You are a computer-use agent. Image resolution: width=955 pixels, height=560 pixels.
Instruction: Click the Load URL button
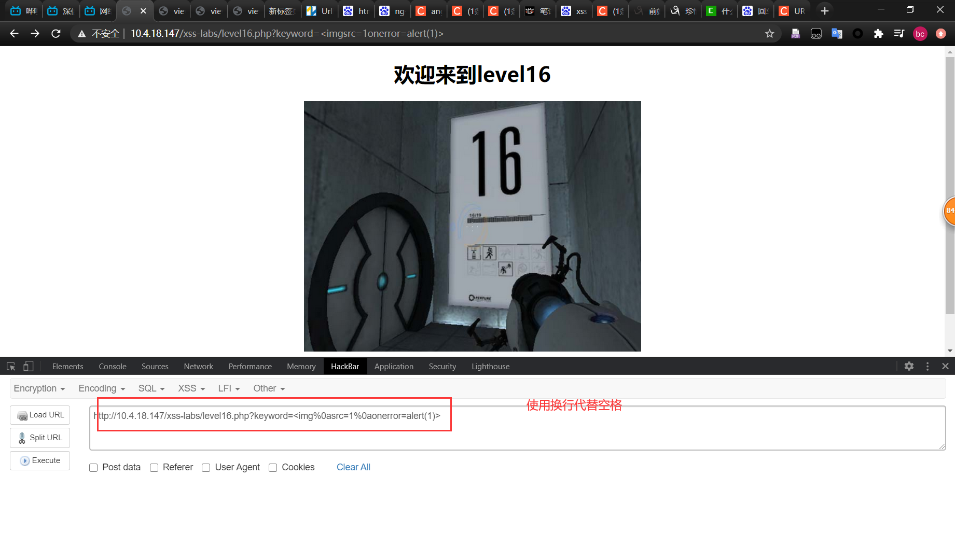tap(40, 415)
